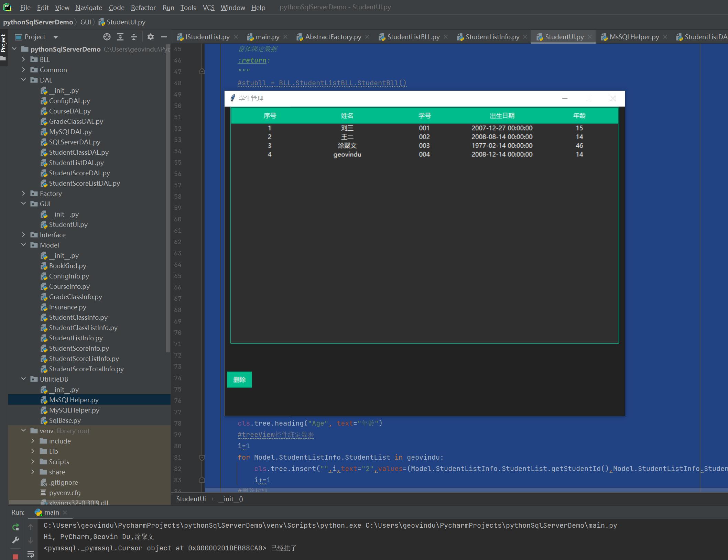This screenshot has width=728, height=560.
Task: Click the green 删除 button
Action: 239,380
